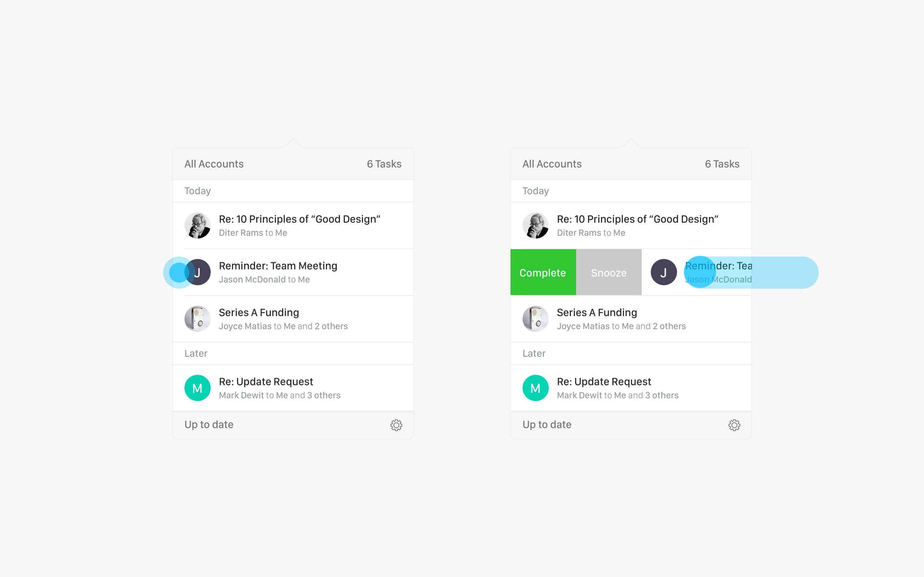Open settings gear in left panel
The width and height of the screenshot is (924, 577).
[396, 425]
